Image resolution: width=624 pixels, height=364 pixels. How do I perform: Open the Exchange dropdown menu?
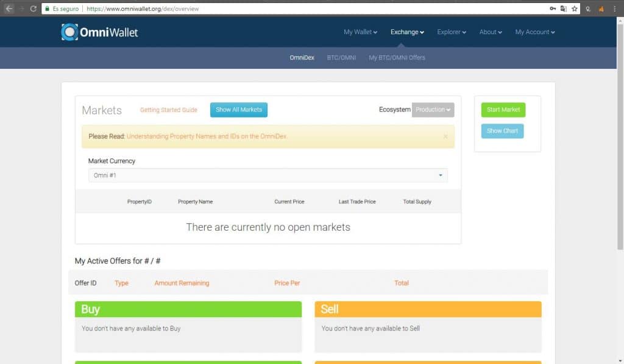407,32
